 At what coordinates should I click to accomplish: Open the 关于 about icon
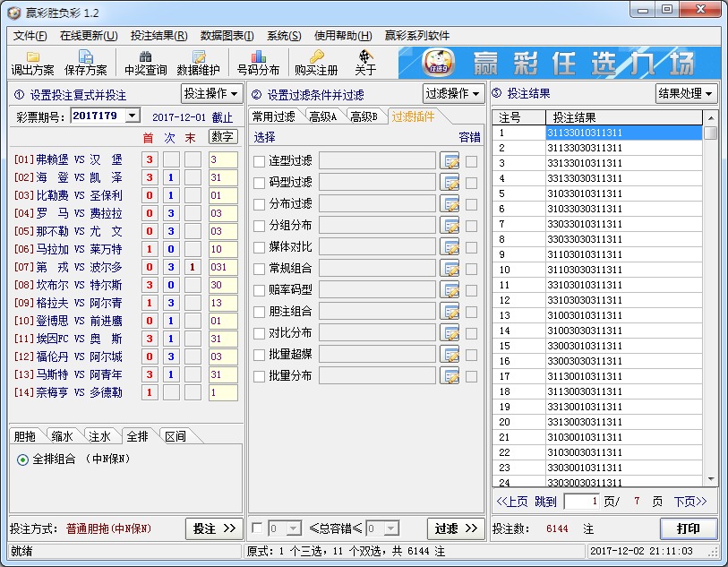pyautogui.click(x=364, y=63)
